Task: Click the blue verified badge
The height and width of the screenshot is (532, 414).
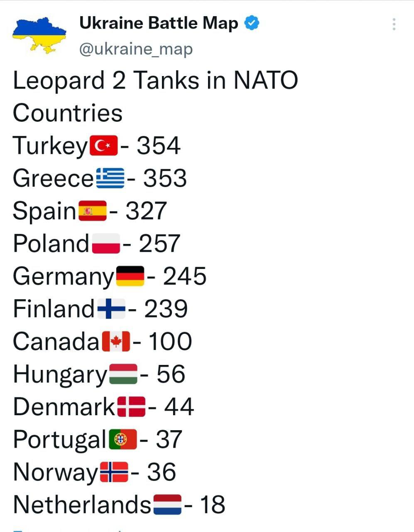Action: (x=252, y=23)
